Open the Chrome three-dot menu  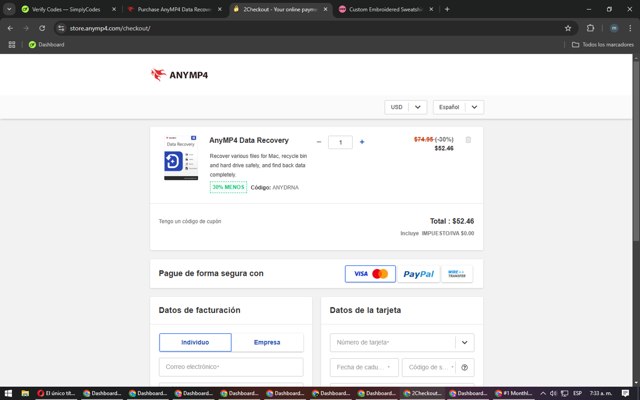coord(630,28)
